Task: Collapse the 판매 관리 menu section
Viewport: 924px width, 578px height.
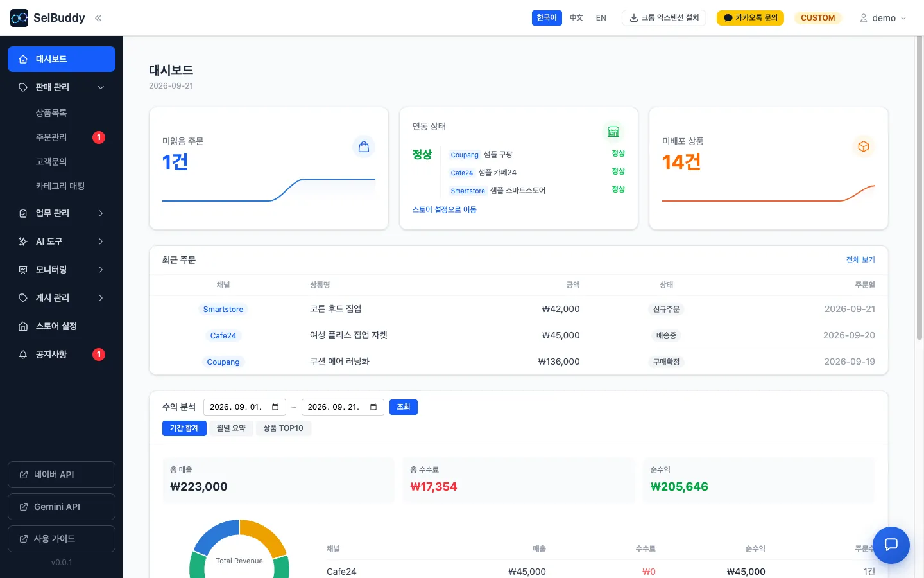Action: click(x=101, y=87)
